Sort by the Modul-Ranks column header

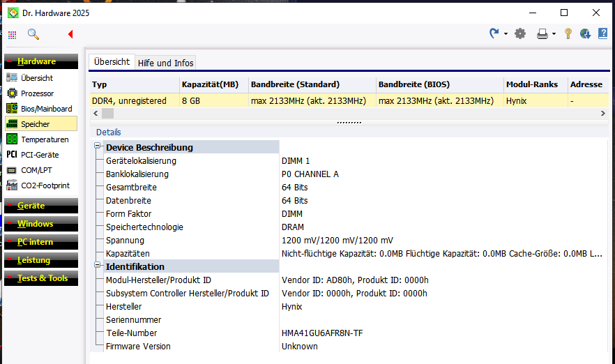[x=536, y=84]
